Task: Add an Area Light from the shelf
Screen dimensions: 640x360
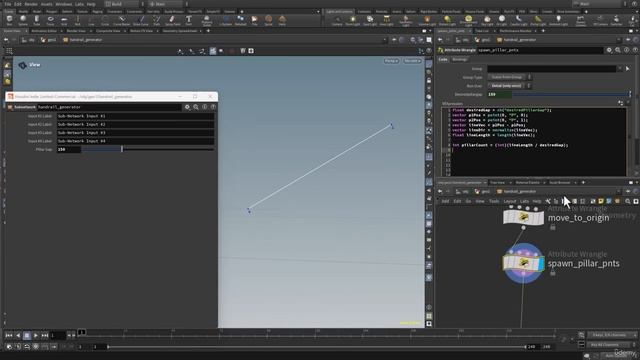Action: (x=386, y=20)
